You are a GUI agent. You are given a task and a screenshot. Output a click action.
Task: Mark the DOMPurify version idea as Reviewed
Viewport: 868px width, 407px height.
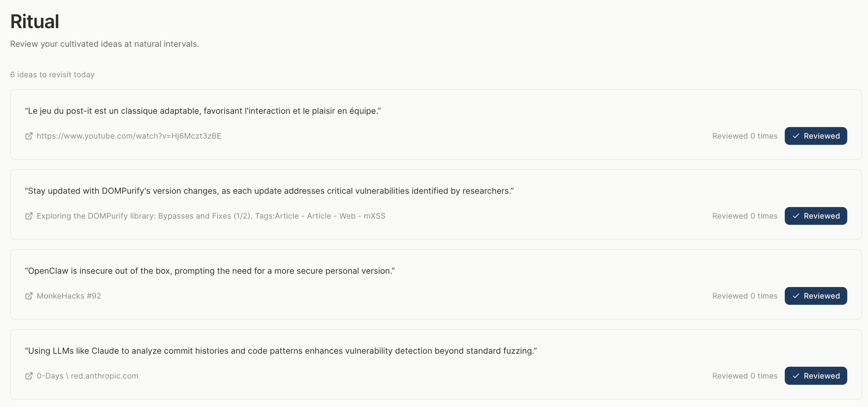[816, 216]
